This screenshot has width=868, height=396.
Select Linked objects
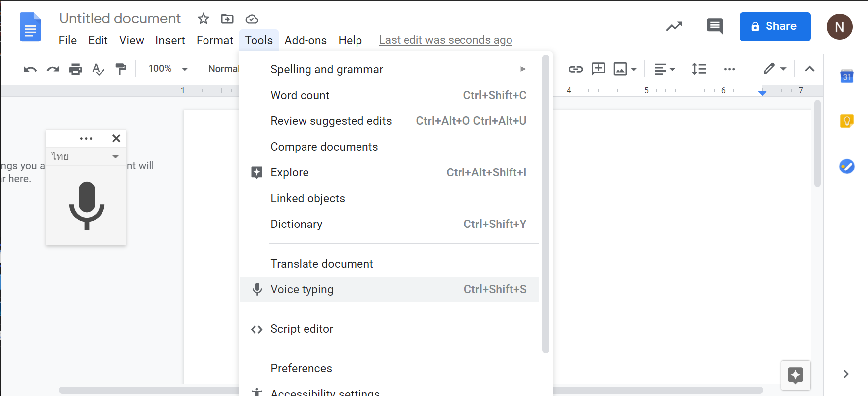tap(389, 198)
